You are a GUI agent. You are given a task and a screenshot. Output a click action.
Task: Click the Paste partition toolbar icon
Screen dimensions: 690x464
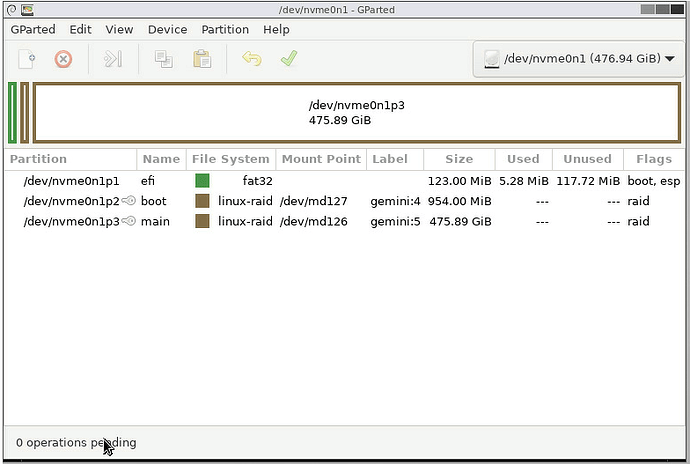click(202, 59)
